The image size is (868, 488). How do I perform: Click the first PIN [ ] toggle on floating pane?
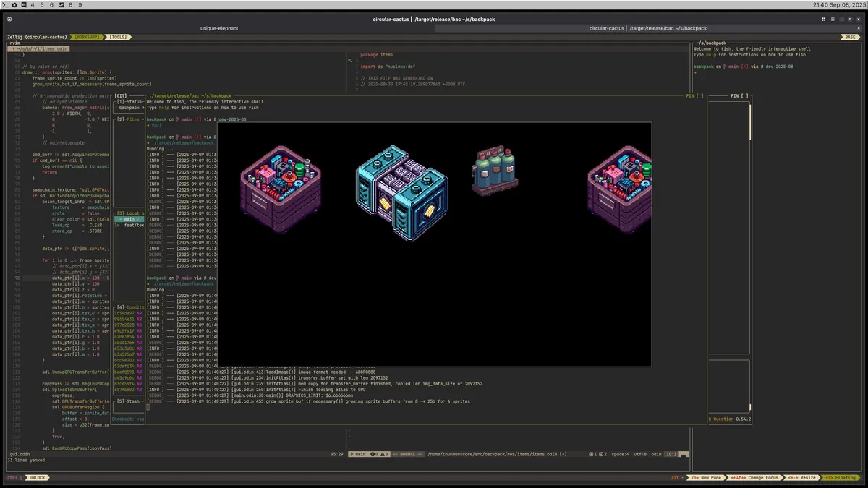(694, 95)
